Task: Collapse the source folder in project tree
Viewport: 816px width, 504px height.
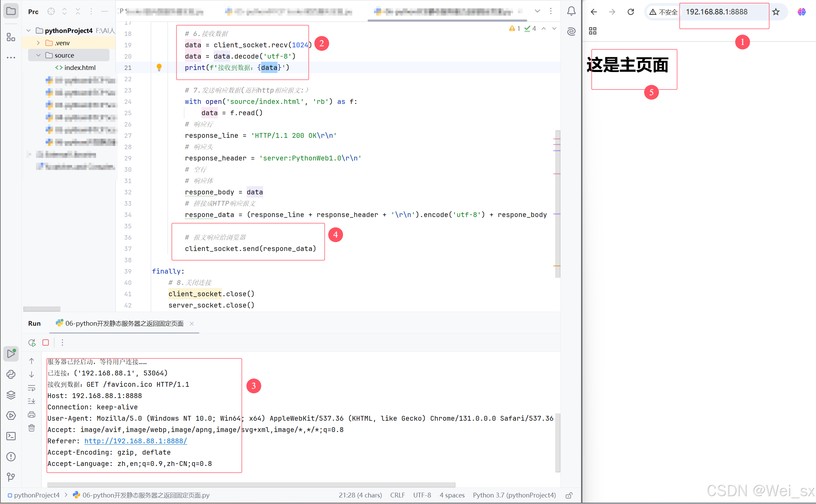Action: coord(38,55)
